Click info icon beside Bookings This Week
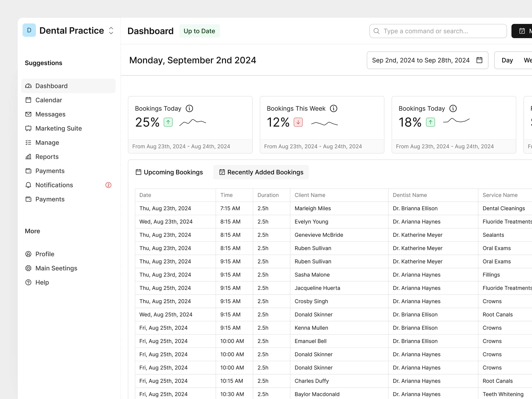This screenshot has height=399, width=532. [x=334, y=109]
